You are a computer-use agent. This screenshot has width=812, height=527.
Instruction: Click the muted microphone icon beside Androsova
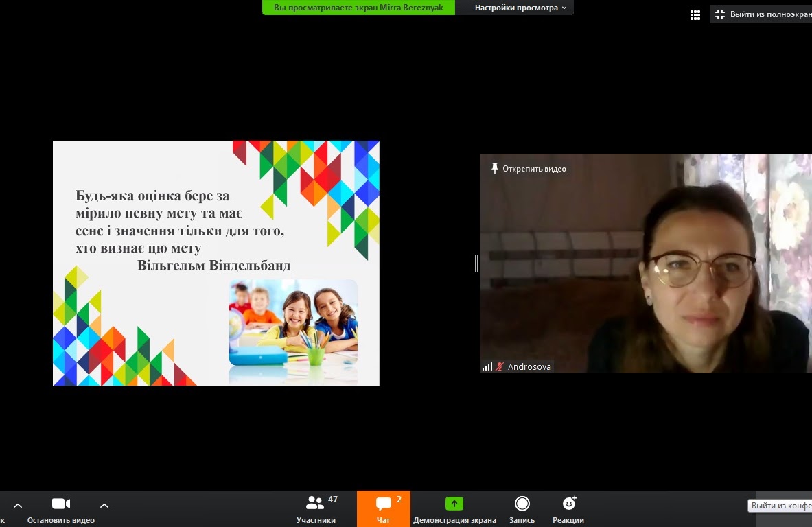[500, 367]
